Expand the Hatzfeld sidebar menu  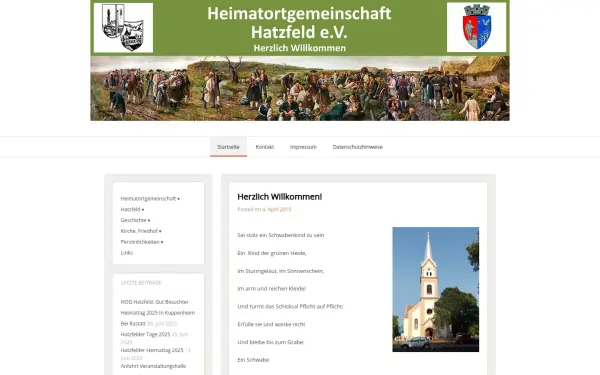[132, 209]
